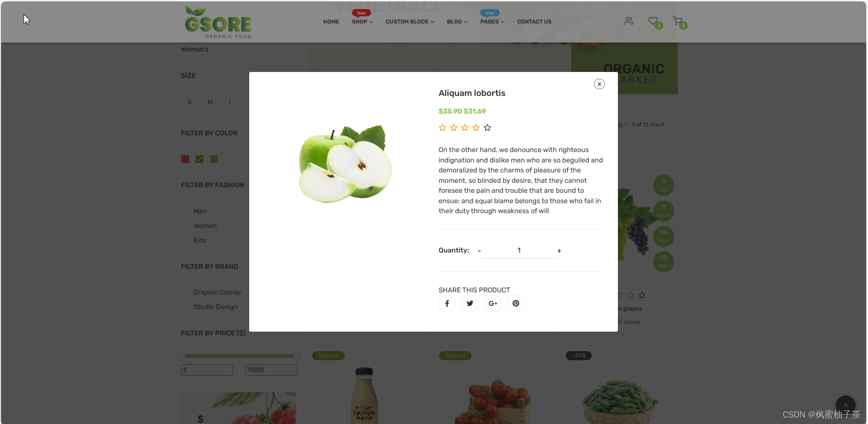Select the red color filter swatch
The image size is (868, 424).
[185, 159]
